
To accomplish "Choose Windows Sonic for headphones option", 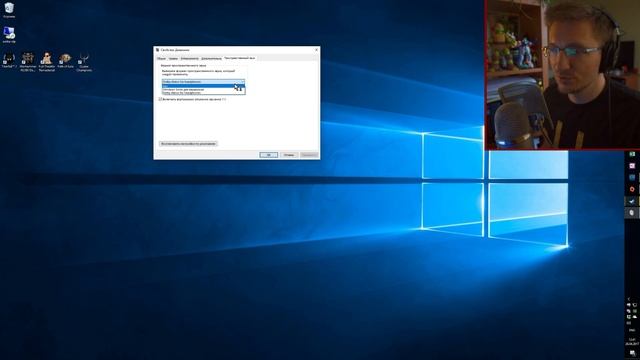I will point(203,89).
